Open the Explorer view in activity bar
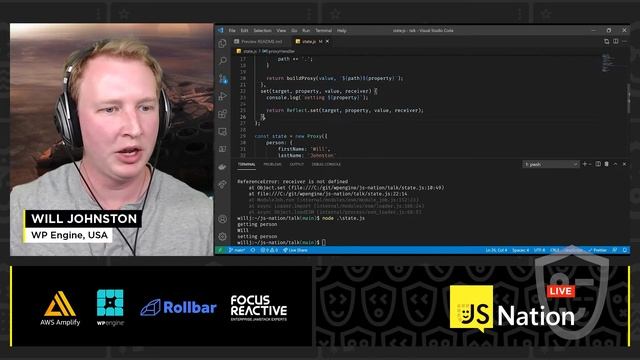 tap(222, 43)
